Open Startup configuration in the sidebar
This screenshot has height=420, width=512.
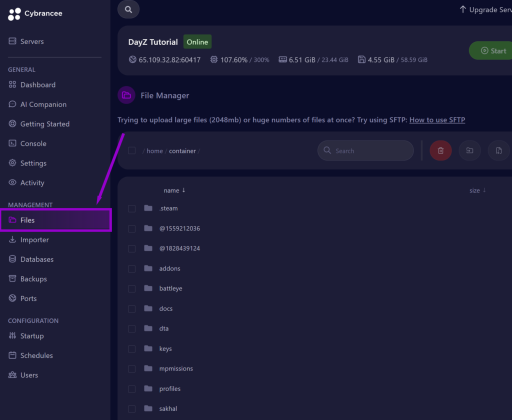[x=31, y=336]
